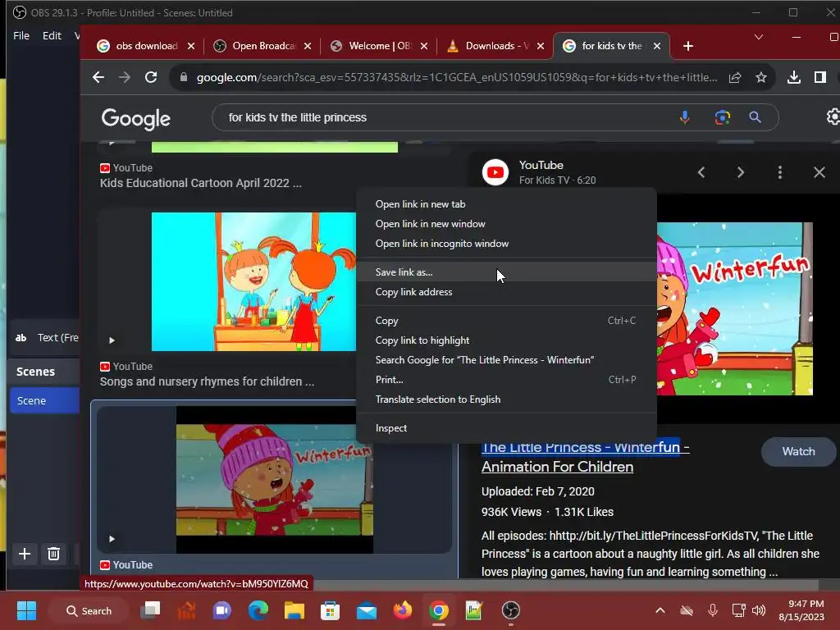Select Save link as...
This screenshot has height=630, width=840.
click(506, 272)
